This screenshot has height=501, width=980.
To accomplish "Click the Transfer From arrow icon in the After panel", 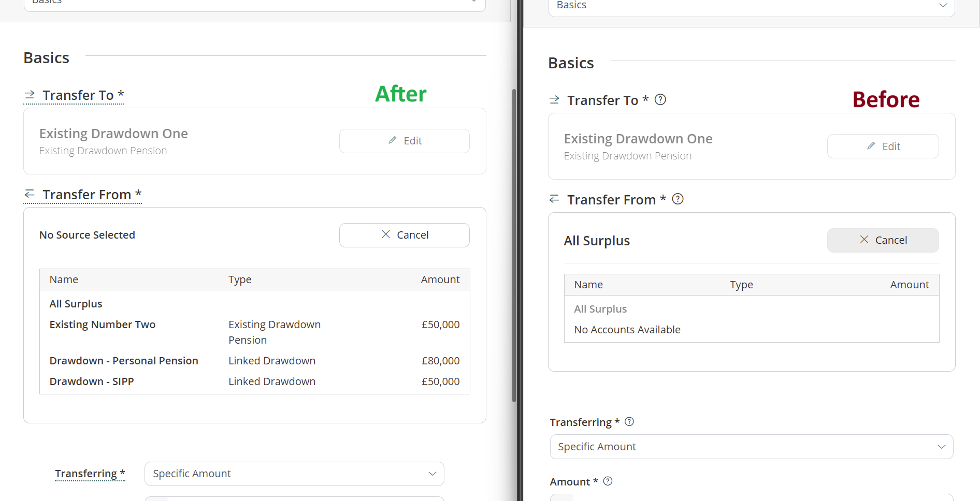I will [30, 194].
